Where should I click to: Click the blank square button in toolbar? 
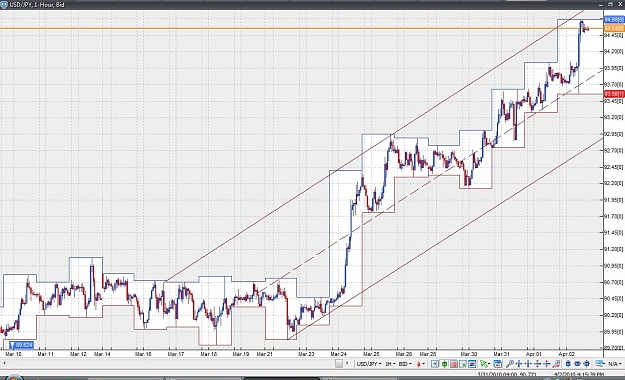339,364
